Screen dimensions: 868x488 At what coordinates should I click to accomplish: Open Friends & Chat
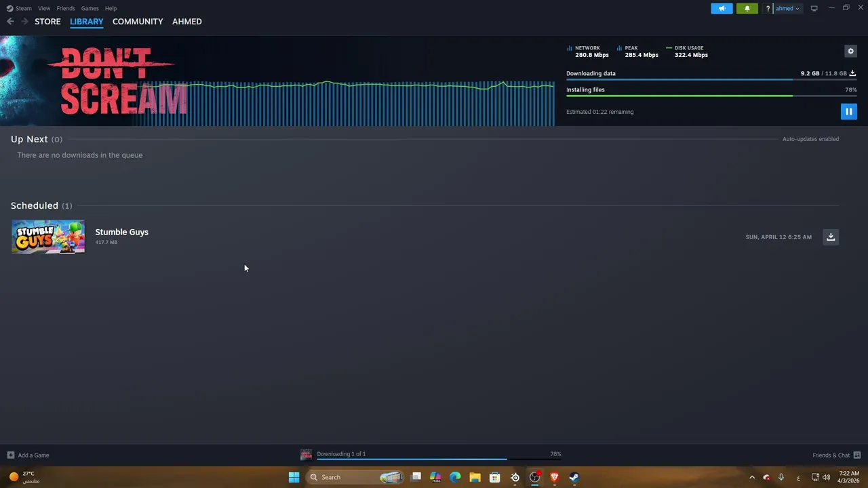(836, 455)
